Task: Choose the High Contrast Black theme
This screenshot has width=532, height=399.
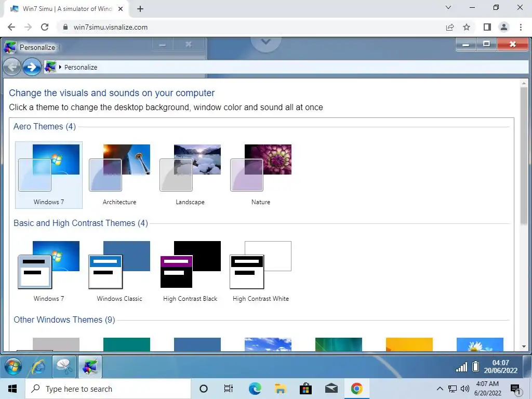Action: coord(190,271)
